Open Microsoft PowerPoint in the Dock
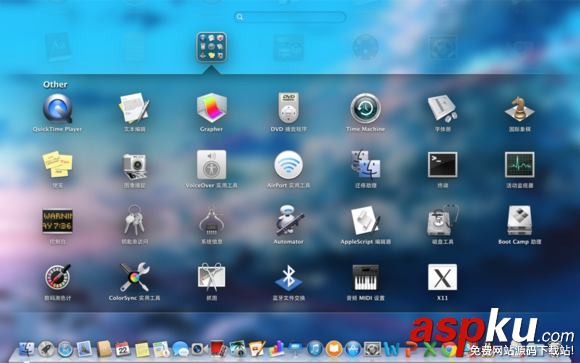580x363 pixels. (411, 349)
